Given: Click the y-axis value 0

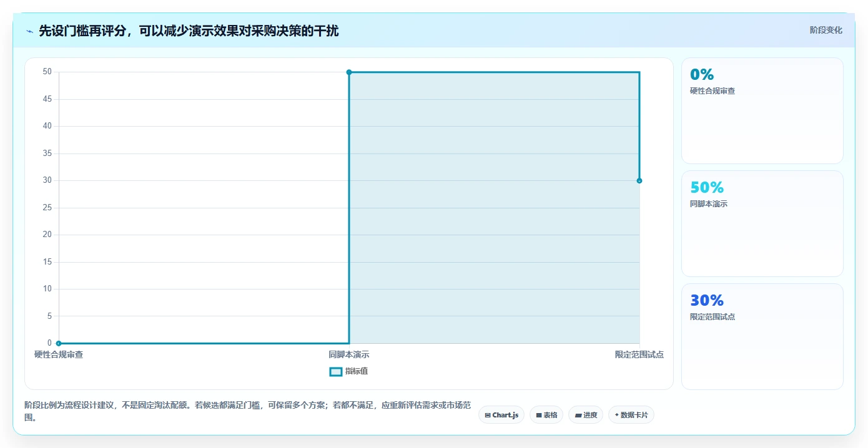Looking at the screenshot, I should [50, 343].
